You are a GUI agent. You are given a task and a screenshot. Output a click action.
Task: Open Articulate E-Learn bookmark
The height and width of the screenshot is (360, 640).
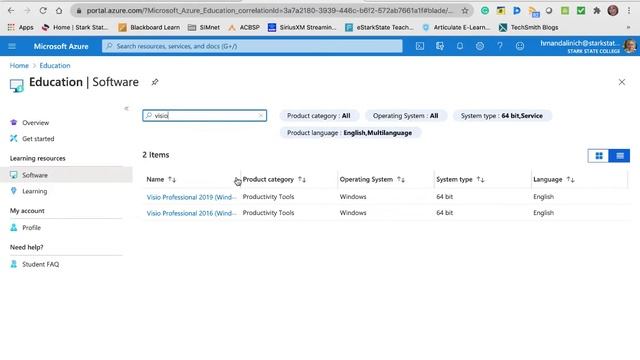tap(456, 27)
